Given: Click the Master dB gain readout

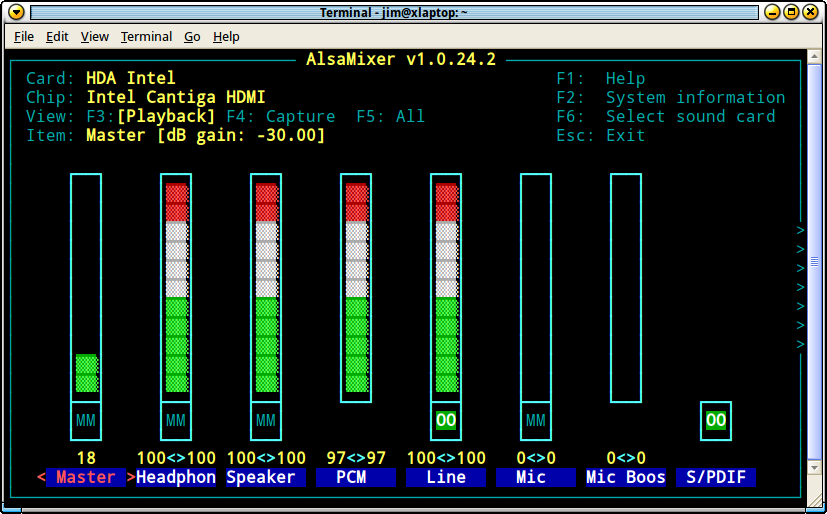Looking at the screenshot, I should coord(206,135).
